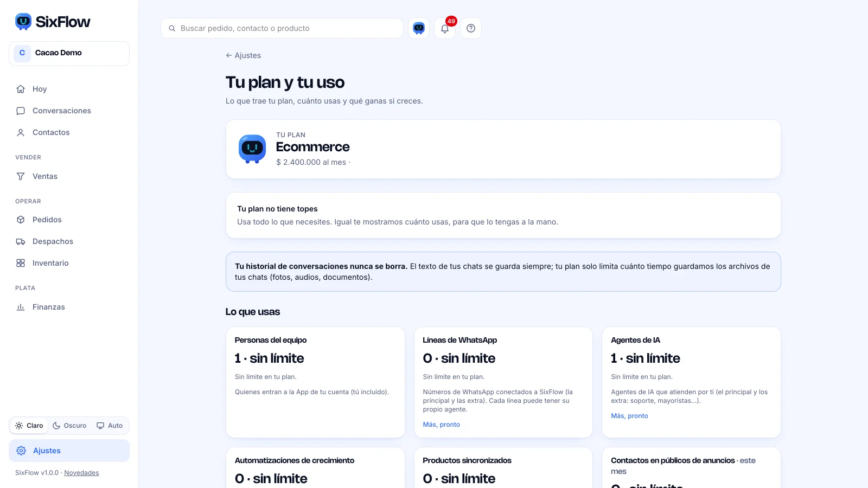
Task: Switch theme to Oscuro
Action: (69, 426)
